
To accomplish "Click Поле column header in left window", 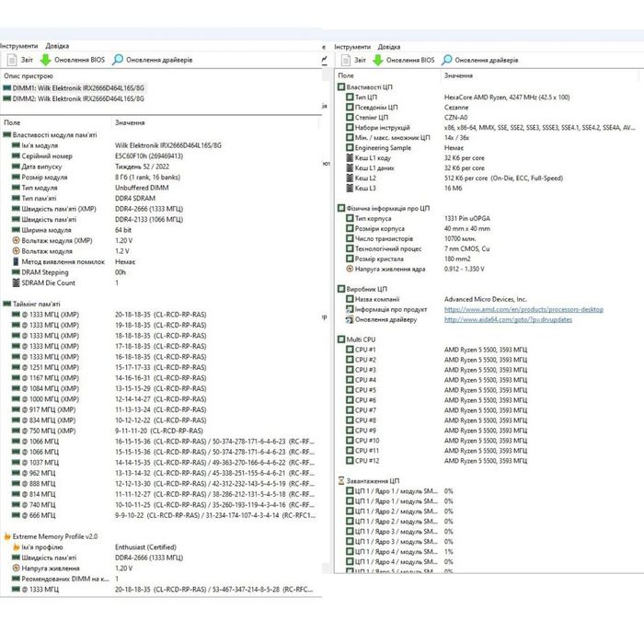I will tap(12, 122).
